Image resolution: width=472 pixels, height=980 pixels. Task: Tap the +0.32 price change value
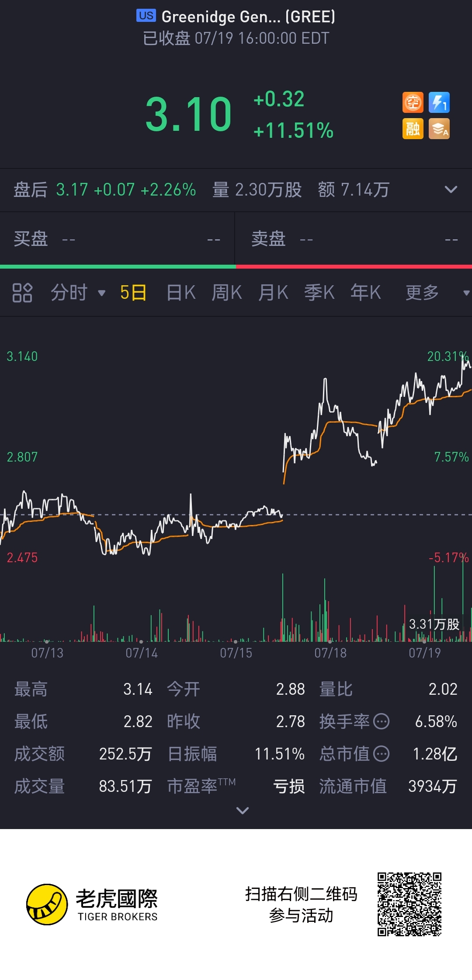pyautogui.click(x=279, y=99)
